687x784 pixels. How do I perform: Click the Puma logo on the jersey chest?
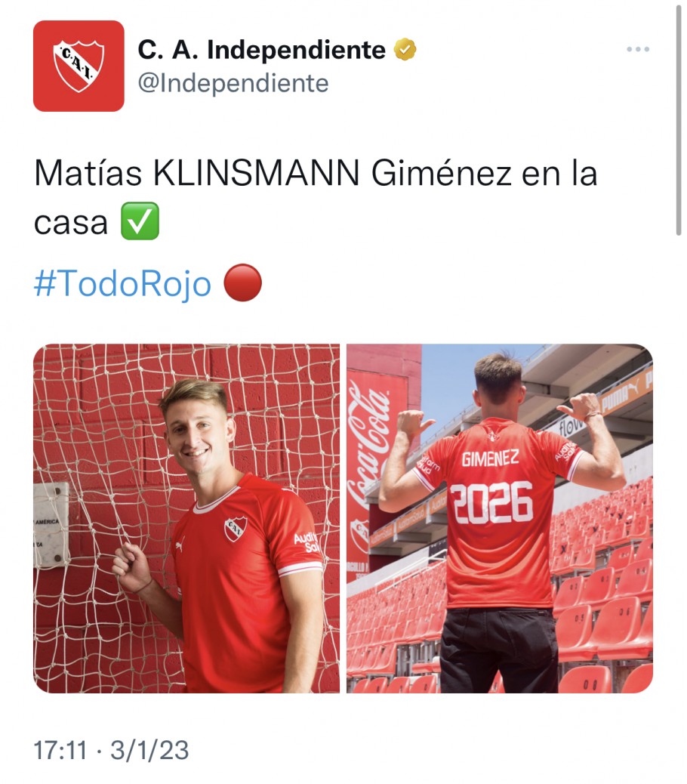(x=180, y=545)
